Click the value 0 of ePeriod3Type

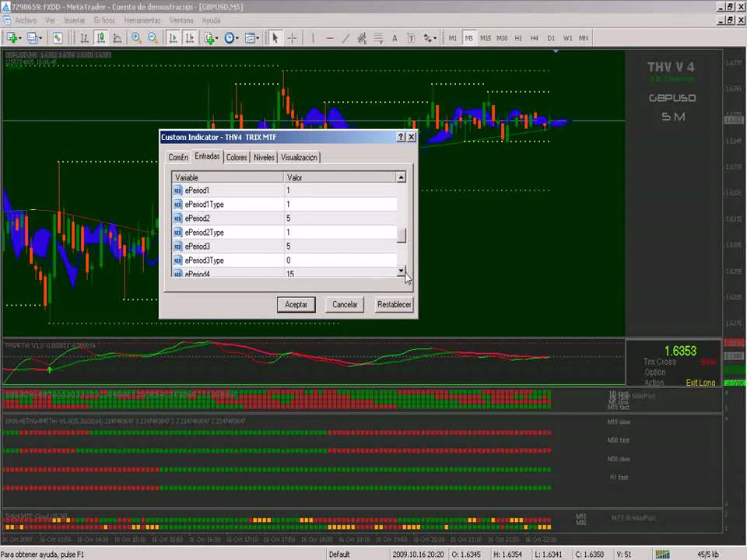click(x=289, y=261)
